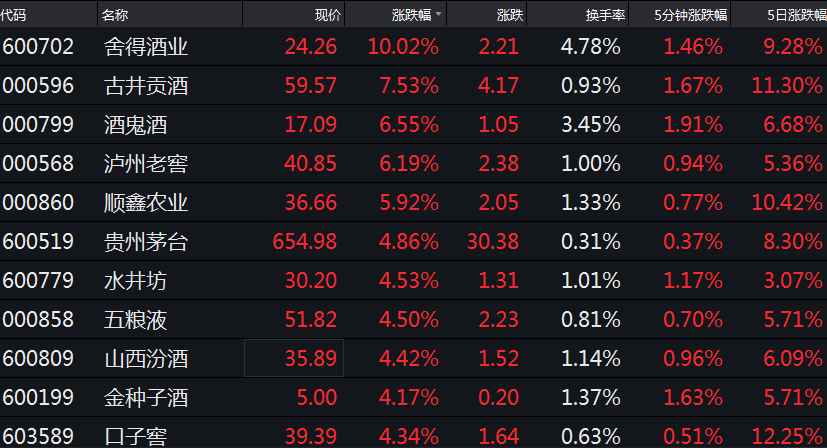This screenshot has height=448, width=827.
Task: Click the highlighted price cell 35.89
Action: (x=294, y=358)
